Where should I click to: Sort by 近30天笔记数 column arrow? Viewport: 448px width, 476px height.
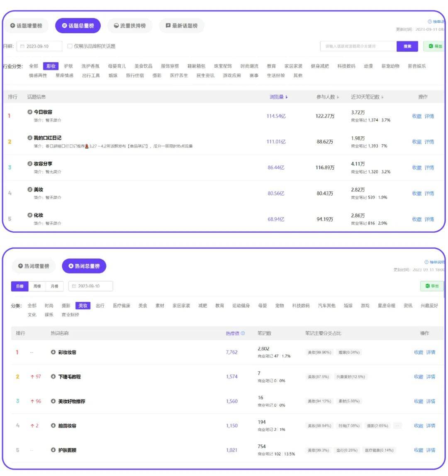click(382, 97)
